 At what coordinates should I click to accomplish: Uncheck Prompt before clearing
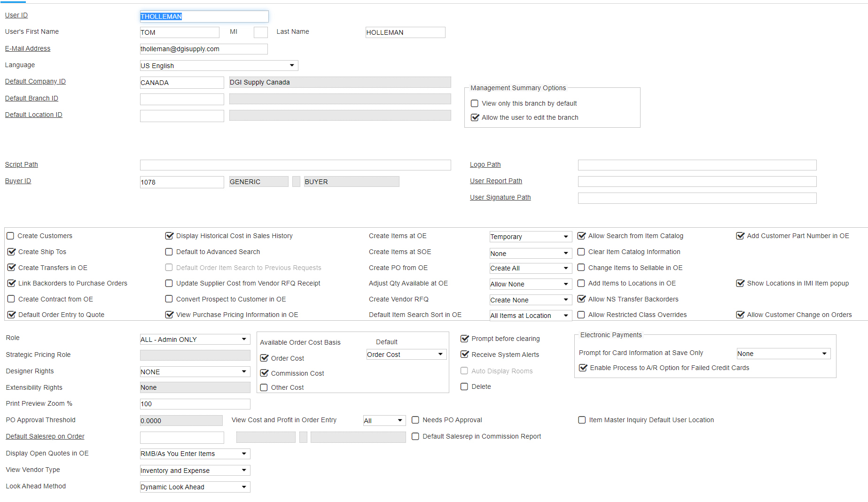[464, 339]
